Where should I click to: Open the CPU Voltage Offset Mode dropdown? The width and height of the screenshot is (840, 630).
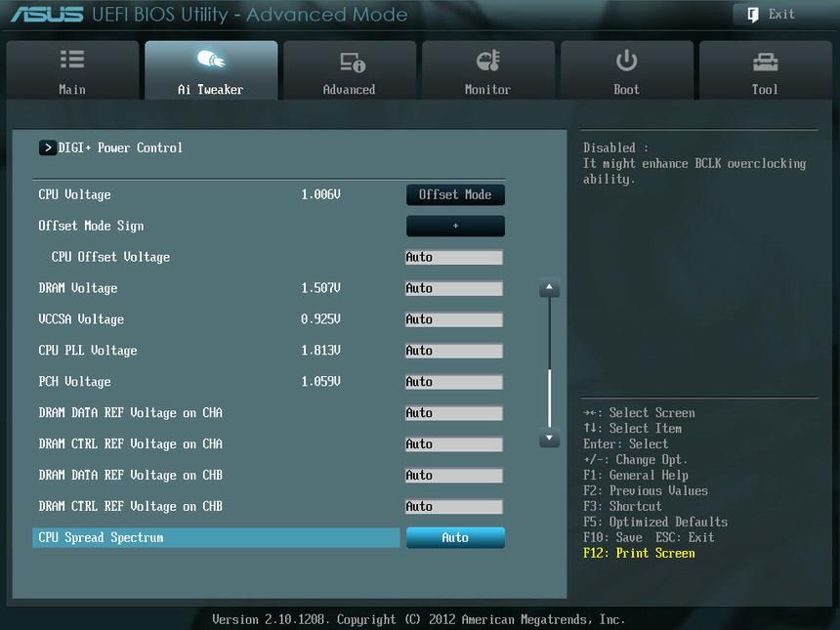click(x=455, y=195)
